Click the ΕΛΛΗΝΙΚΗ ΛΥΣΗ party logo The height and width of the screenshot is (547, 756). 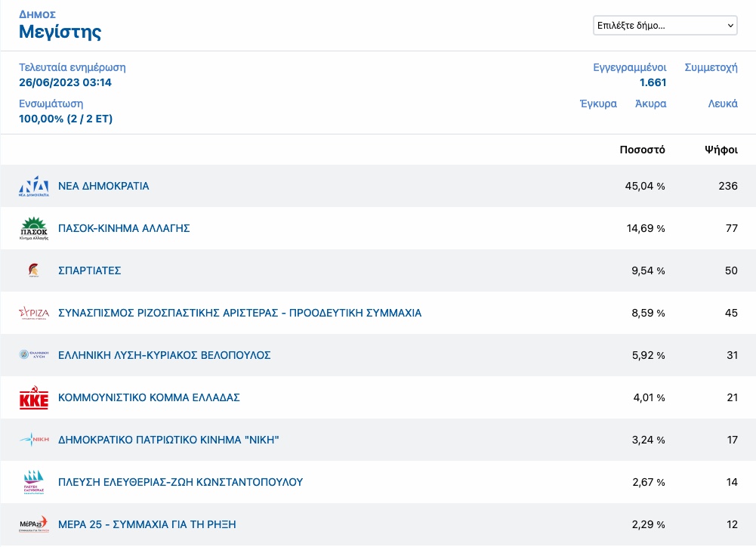click(34, 355)
